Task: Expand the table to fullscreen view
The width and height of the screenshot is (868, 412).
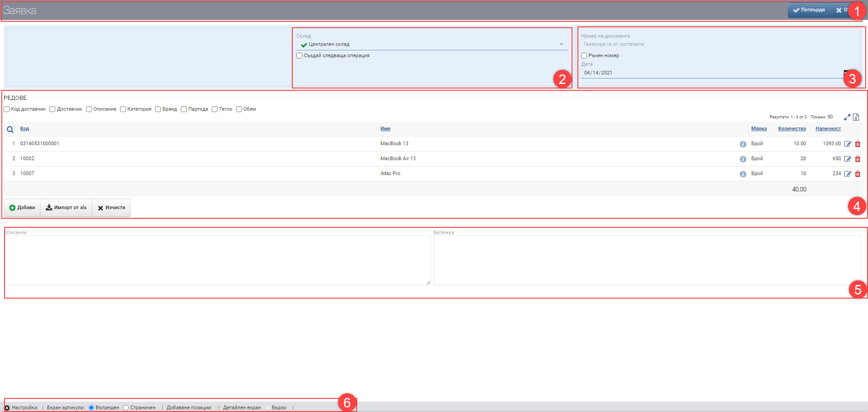Action: point(847,117)
